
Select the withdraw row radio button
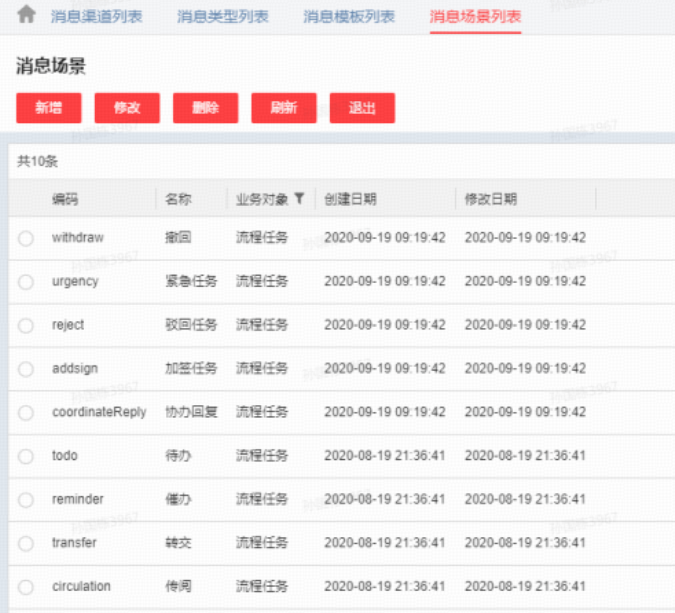click(x=26, y=238)
